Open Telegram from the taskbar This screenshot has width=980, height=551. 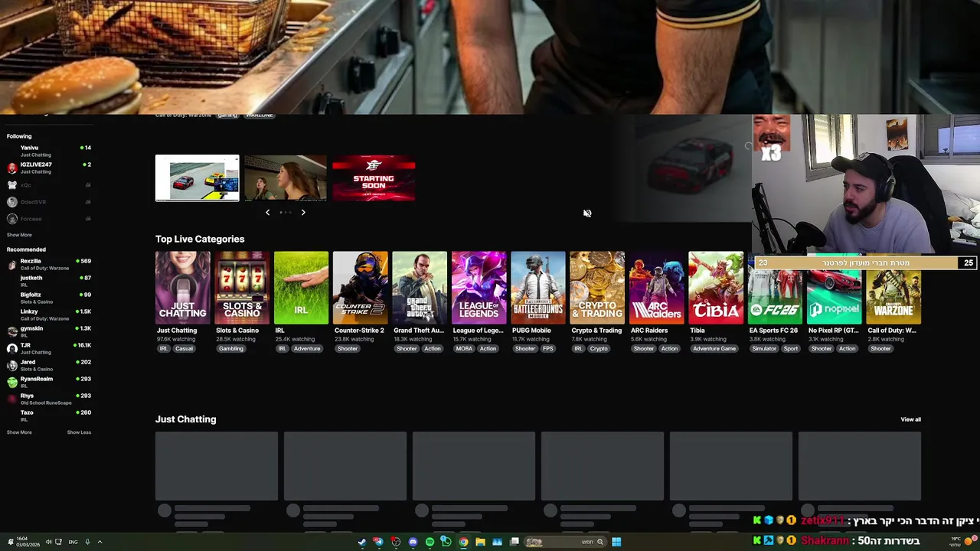[x=379, y=542]
